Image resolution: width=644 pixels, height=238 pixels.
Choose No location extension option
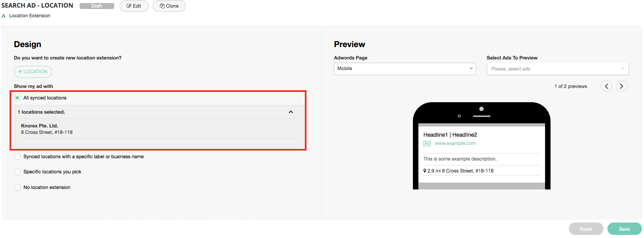17,187
